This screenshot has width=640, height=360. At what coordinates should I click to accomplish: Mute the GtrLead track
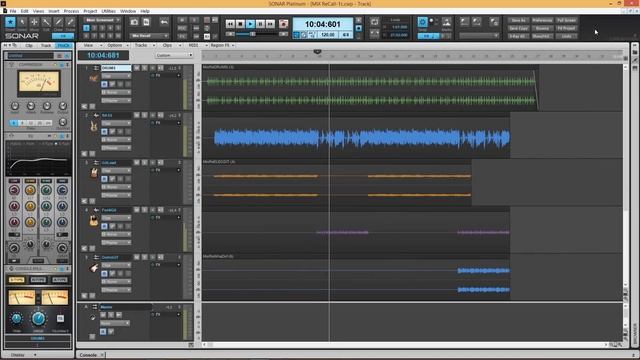pos(136,162)
